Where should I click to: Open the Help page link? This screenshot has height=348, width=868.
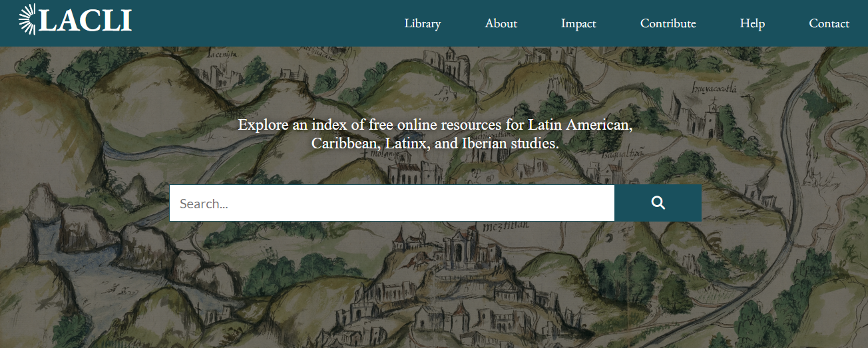tap(752, 23)
